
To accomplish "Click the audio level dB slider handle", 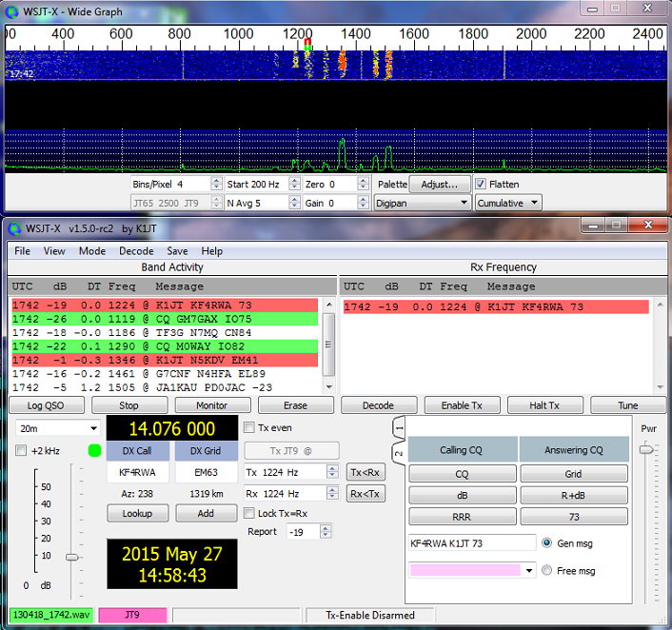I will [72, 557].
